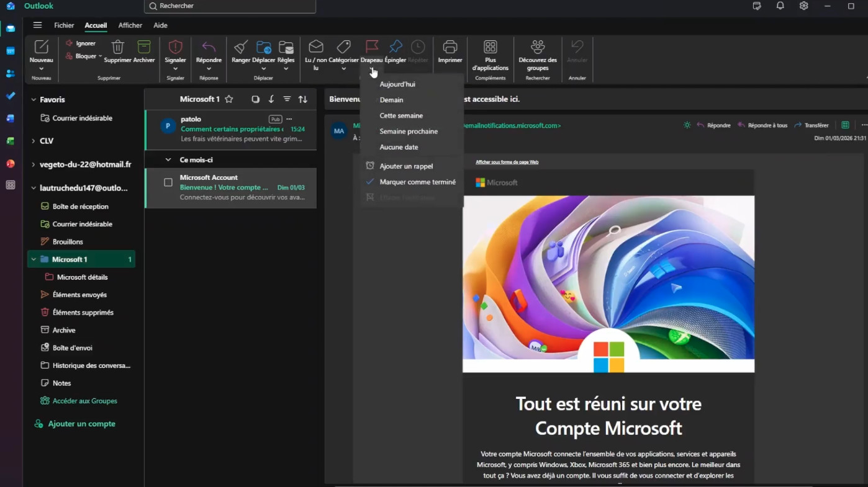Clean up mailbox with the Ranger broom
Viewport: 868px width, 487px height.
pos(241,51)
